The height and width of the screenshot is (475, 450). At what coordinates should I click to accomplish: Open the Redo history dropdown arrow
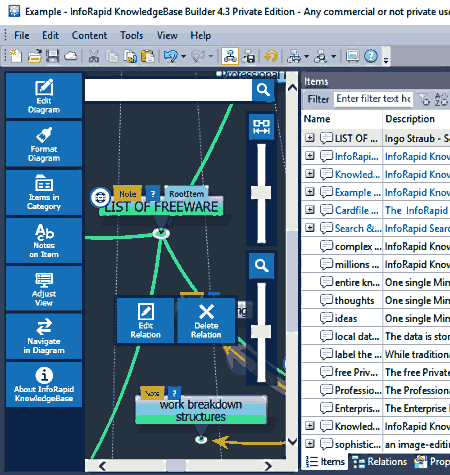click(x=211, y=56)
